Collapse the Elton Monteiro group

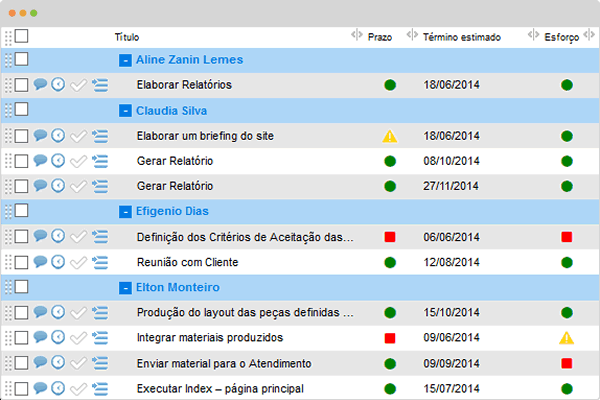click(125, 287)
